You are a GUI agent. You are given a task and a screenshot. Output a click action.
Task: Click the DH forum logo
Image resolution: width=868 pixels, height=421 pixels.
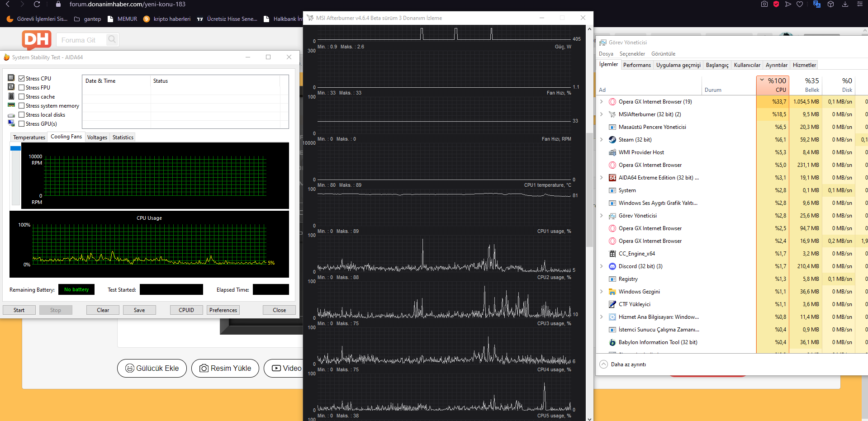tap(37, 40)
